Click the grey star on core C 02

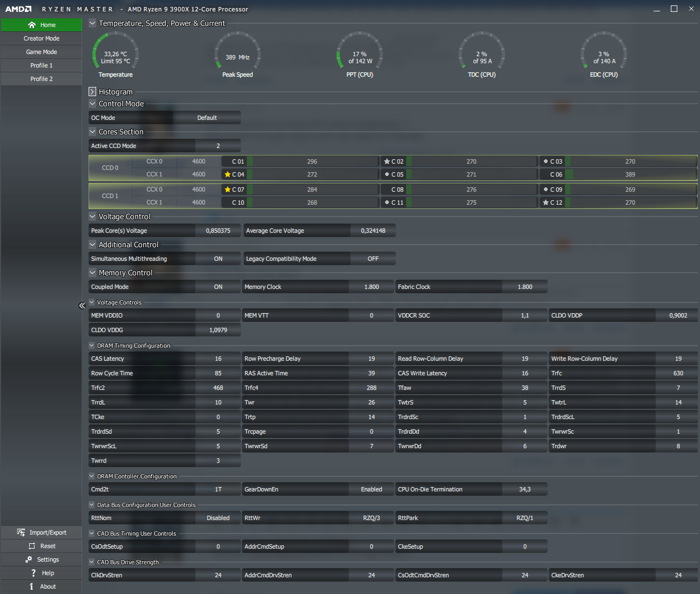[387, 161]
